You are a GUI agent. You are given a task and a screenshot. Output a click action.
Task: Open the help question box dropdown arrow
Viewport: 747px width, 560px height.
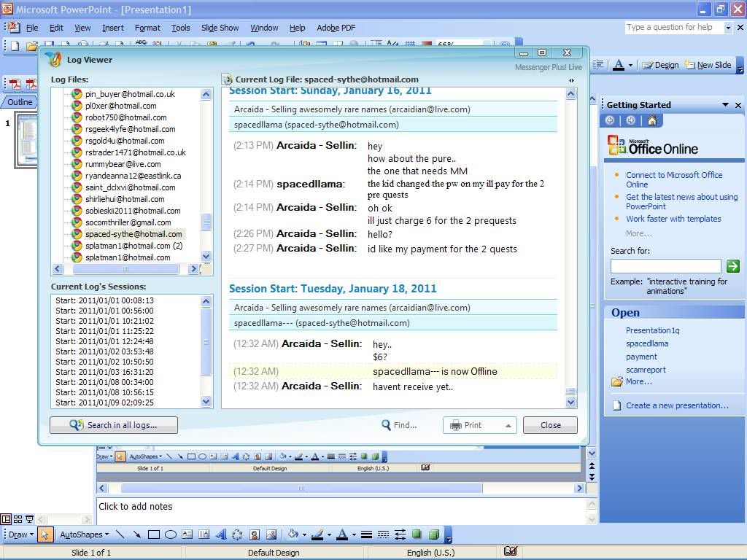pyautogui.click(x=727, y=28)
